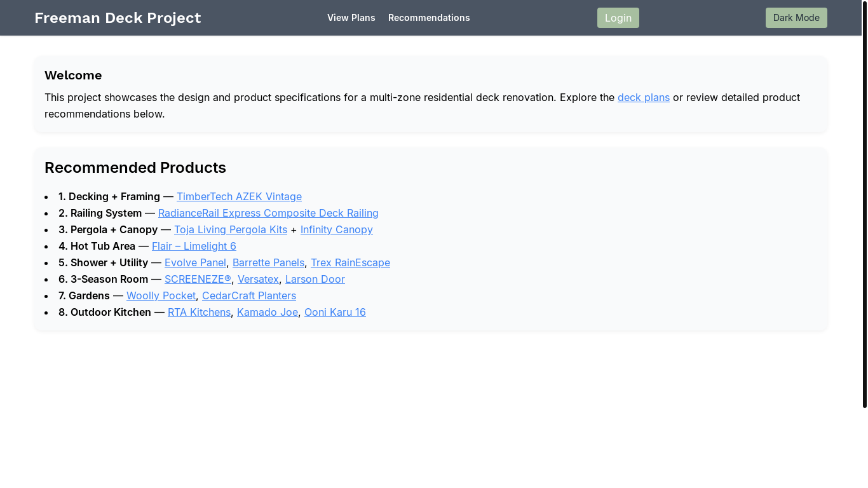The width and height of the screenshot is (868, 488).
Task: Open the Larson Door link
Action: coord(315,279)
